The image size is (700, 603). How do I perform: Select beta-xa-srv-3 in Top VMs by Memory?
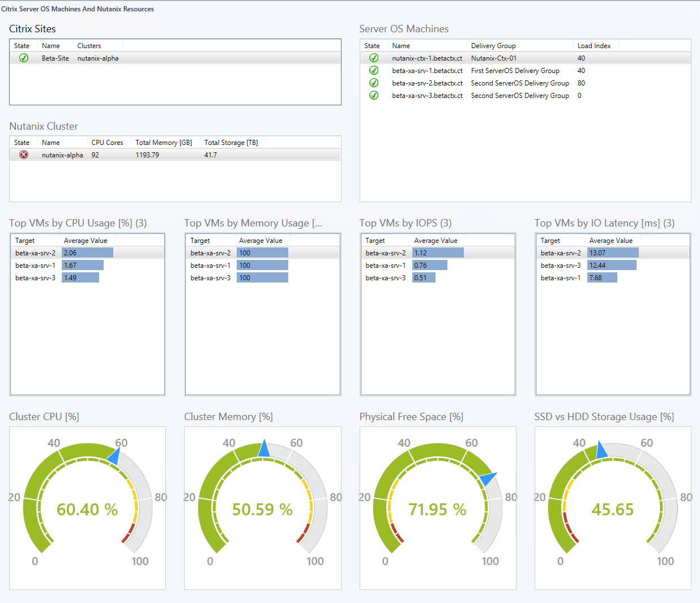(x=211, y=278)
